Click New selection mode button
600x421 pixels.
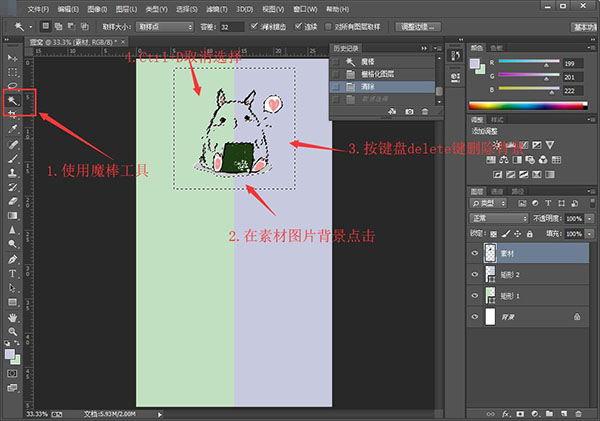click(46, 26)
